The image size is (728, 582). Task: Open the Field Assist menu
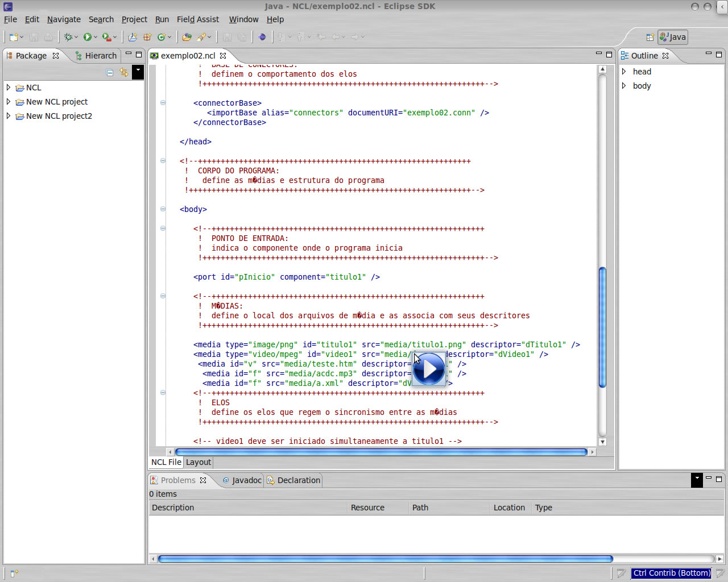pyautogui.click(x=197, y=19)
